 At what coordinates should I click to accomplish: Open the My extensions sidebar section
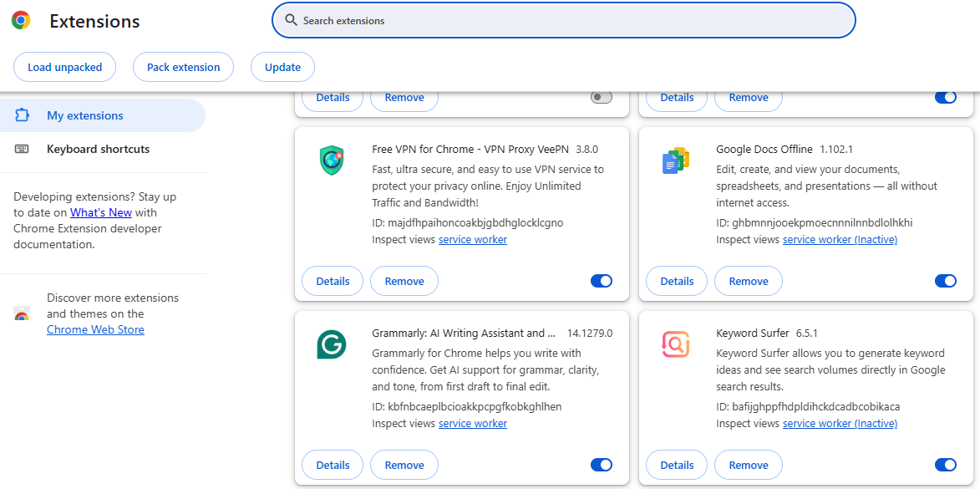pyautogui.click(x=85, y=115)
